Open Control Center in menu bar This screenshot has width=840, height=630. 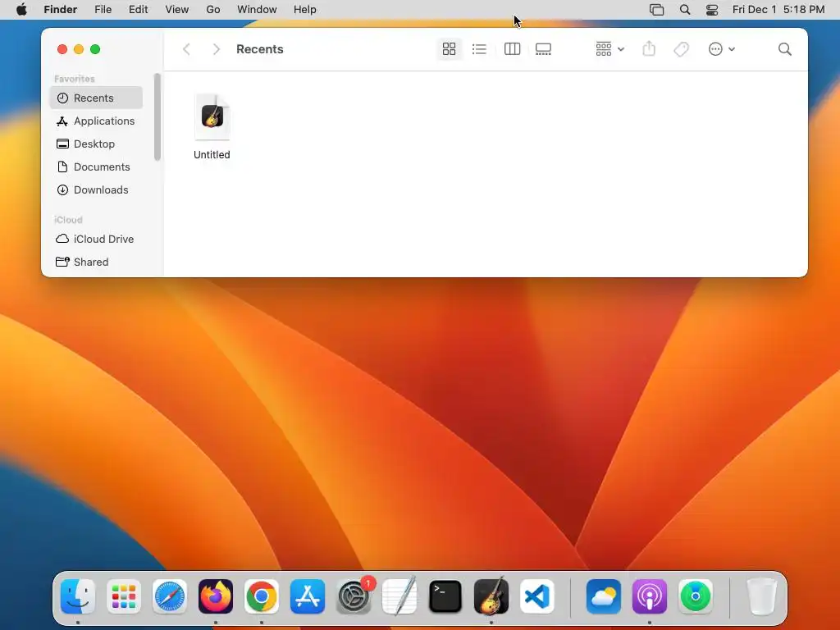[x=712, y=10]
